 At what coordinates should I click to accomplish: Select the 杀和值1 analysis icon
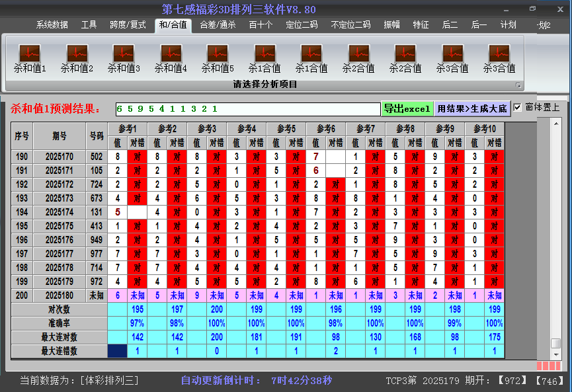[x=30, y=59]
